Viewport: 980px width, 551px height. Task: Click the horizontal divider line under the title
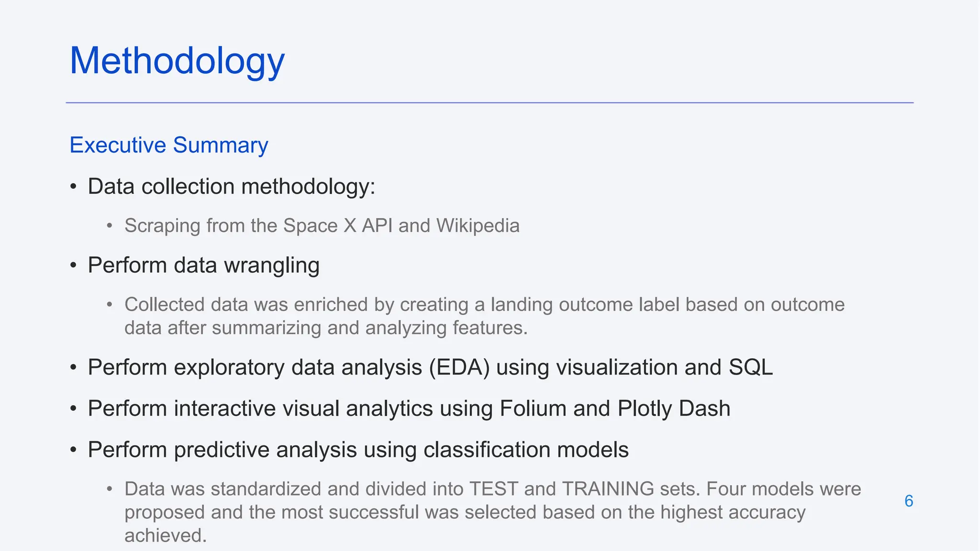point(489,102)
